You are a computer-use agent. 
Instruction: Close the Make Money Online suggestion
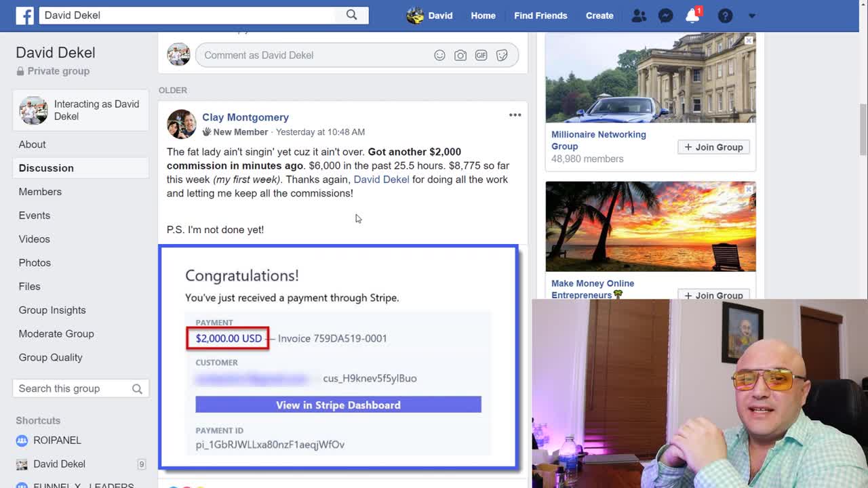749,190
